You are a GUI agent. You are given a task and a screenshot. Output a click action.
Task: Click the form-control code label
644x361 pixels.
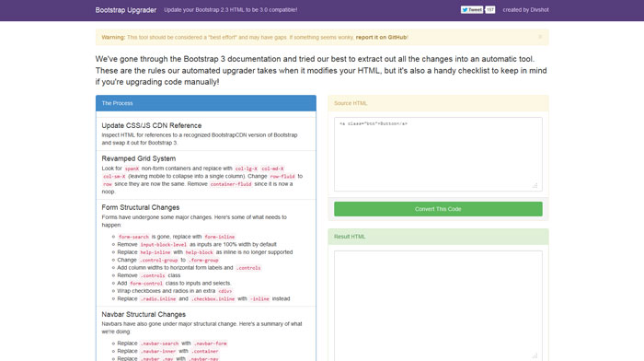(146, 284)
